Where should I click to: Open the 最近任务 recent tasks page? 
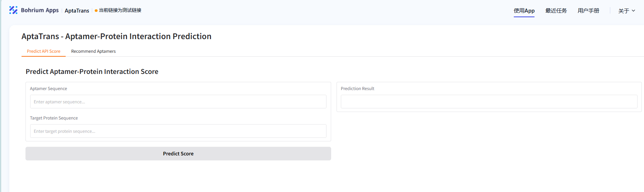(x=556, y=11)
